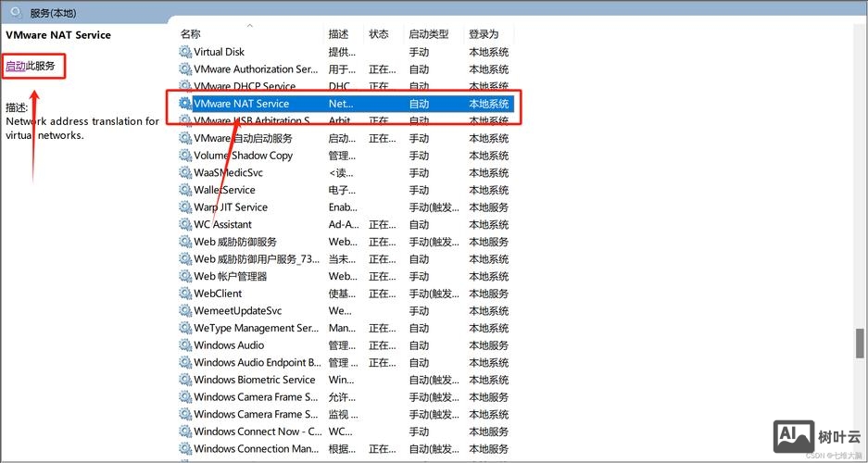Select the VMware Authorization Service row
Screen dimensions: 868x463
pos(255,69)
